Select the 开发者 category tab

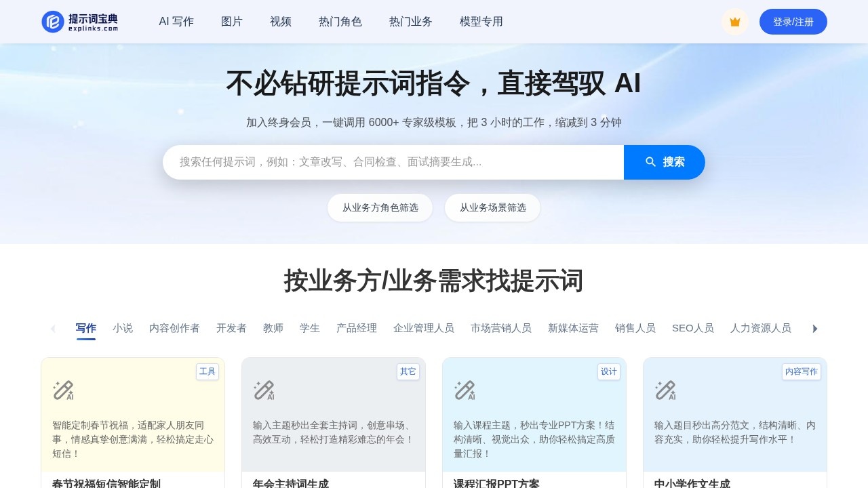pos(231,328)
